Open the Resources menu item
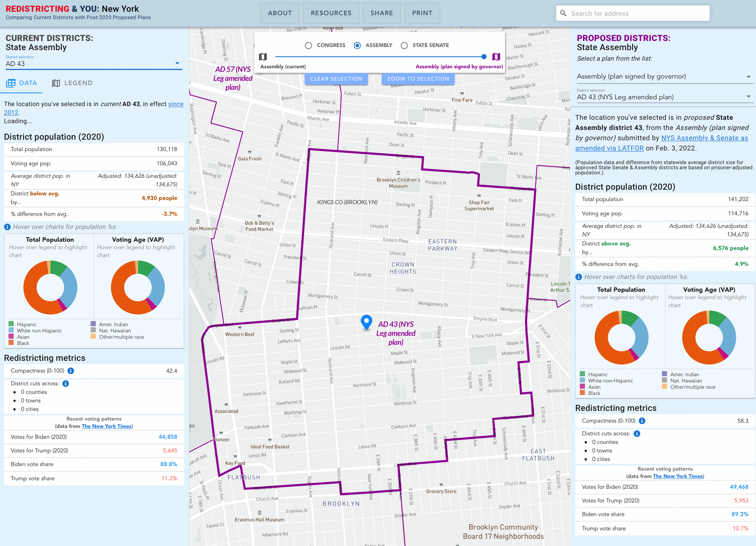 coord(331,13)
